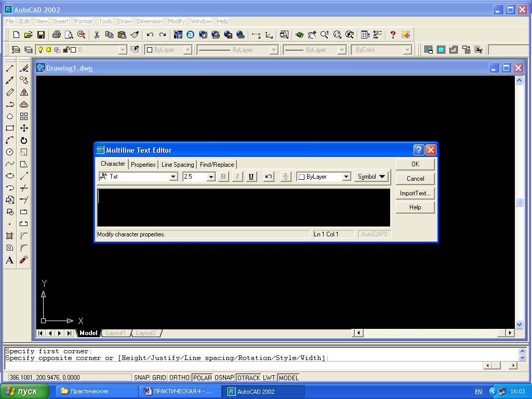Screen dimensions: 532x399
Task: Open Print Preview icon
Action: pyautogui.click(x=69, y=35)
